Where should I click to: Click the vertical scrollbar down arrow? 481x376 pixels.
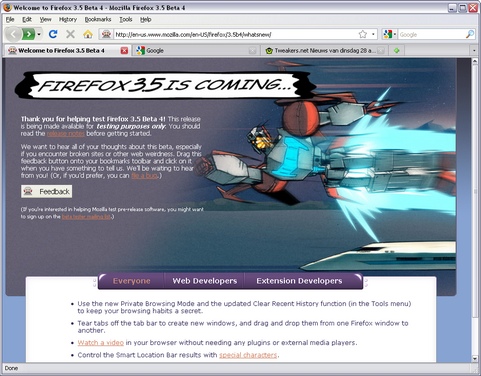point(475,359)
